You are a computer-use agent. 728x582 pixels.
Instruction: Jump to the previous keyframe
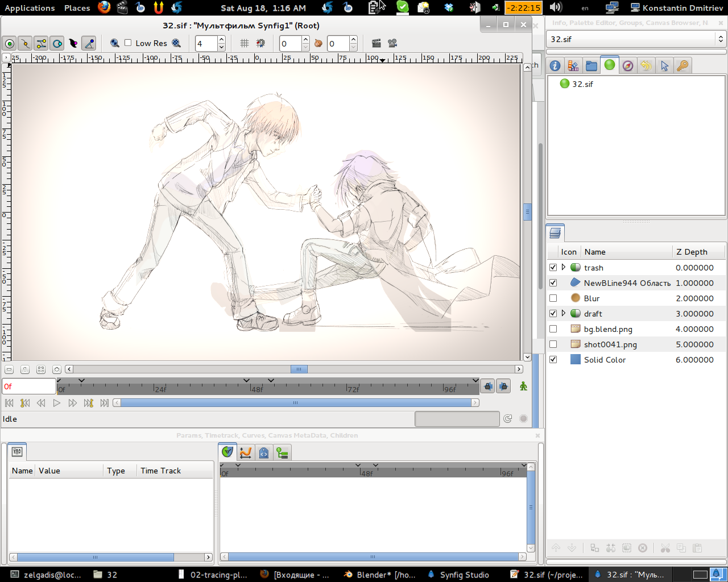tap(25, 403)
